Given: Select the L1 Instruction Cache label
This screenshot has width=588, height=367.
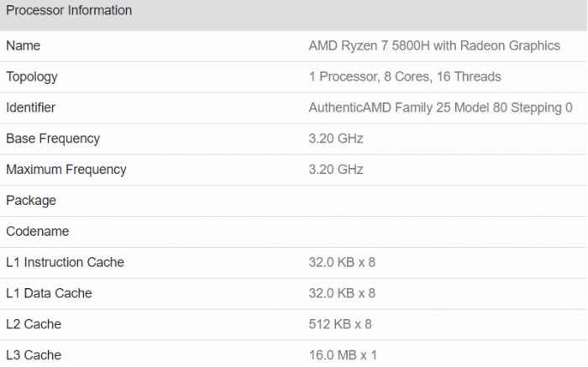Looking at the screenshot, I should point(65,263).
